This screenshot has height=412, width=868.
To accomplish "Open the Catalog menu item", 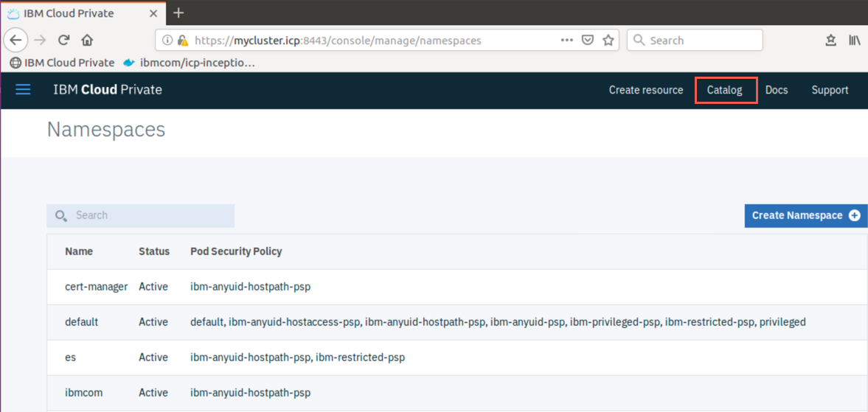I will click(x=725, y=90).
